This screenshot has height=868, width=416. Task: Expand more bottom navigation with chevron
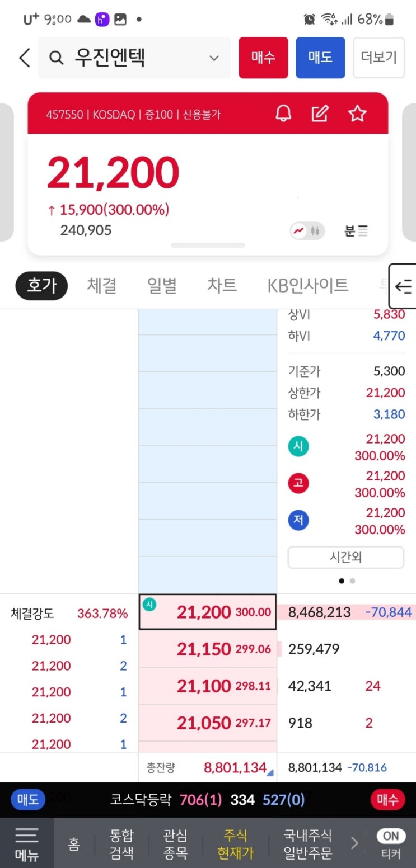tap(354, 843)
